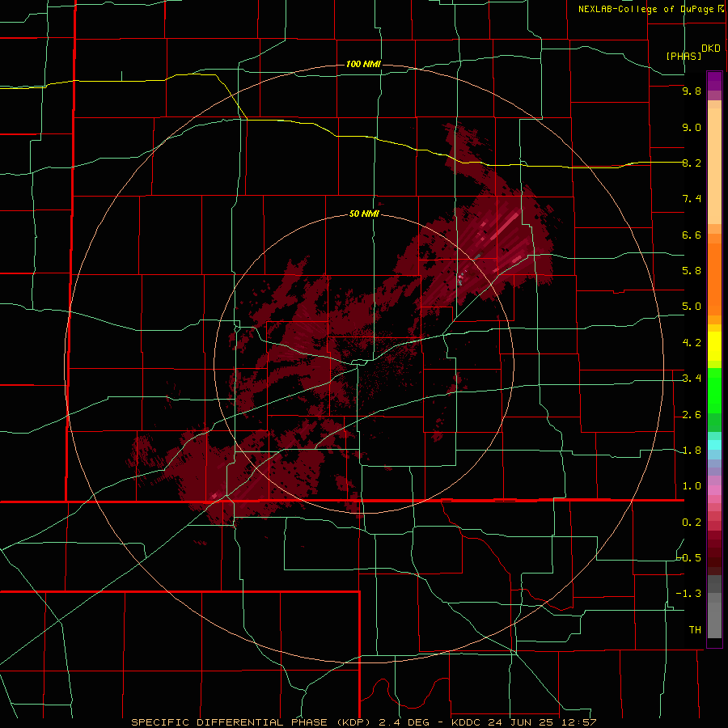The width and height of the screenshot is (728, 728).
Task: Click the TH threshold label
Action: (x=695, y=630)
